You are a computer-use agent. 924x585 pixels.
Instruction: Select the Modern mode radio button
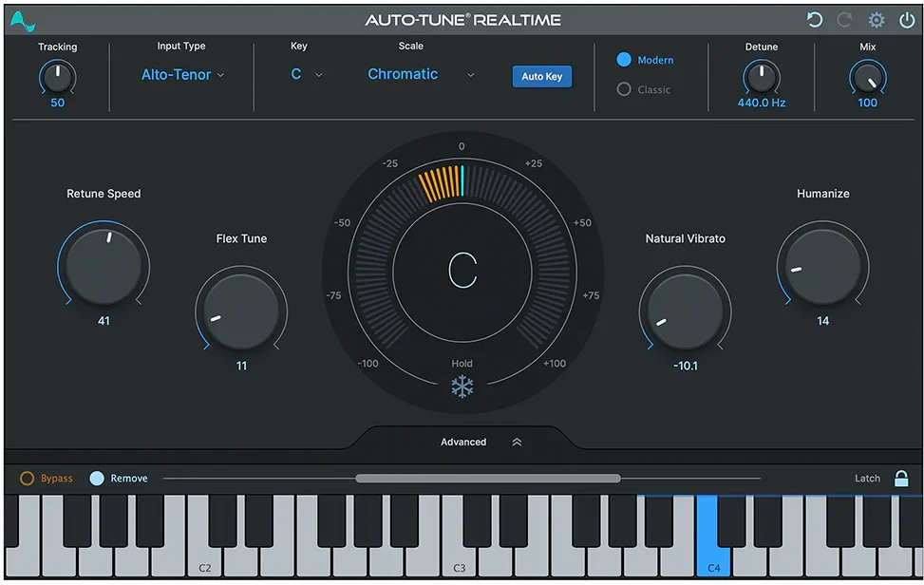pos(624,60)
